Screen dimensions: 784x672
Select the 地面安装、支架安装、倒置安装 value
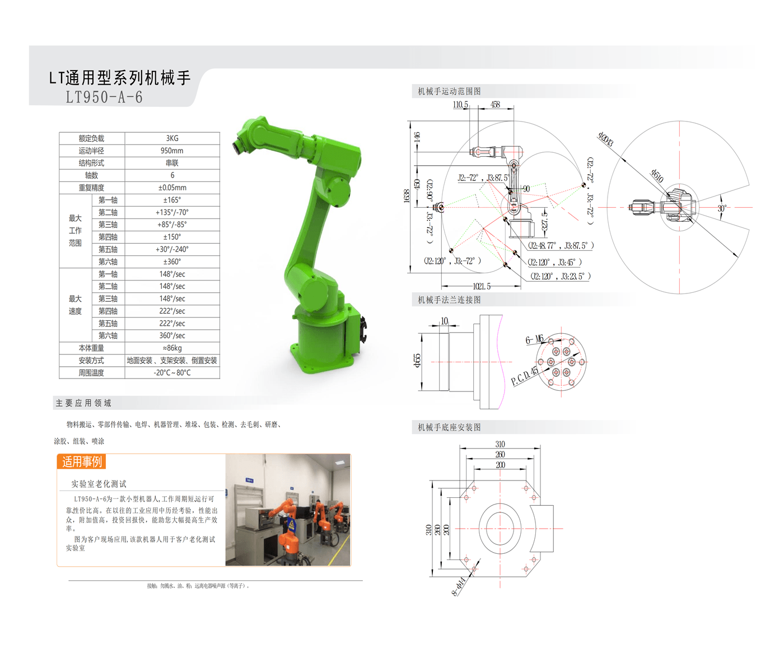point(172,360)
